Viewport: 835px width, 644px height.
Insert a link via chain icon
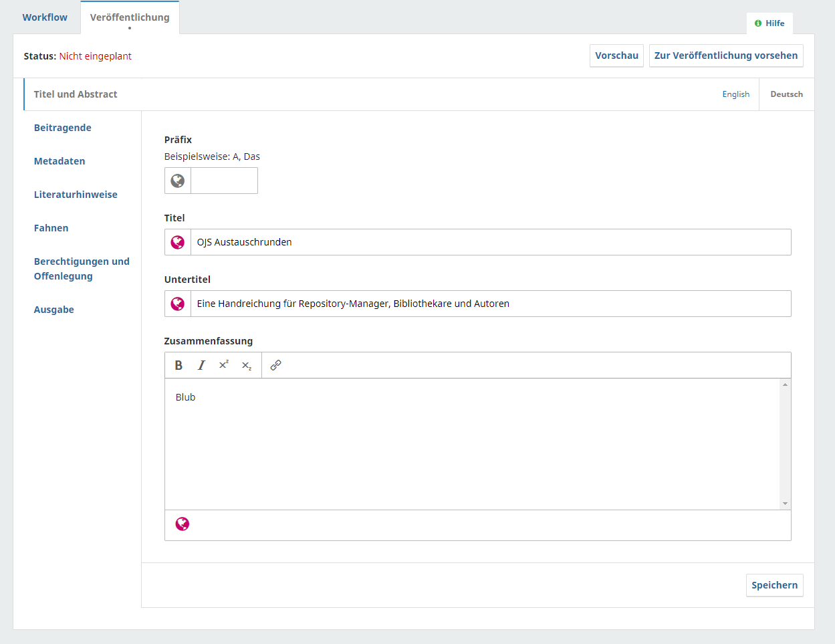(275, 365)
